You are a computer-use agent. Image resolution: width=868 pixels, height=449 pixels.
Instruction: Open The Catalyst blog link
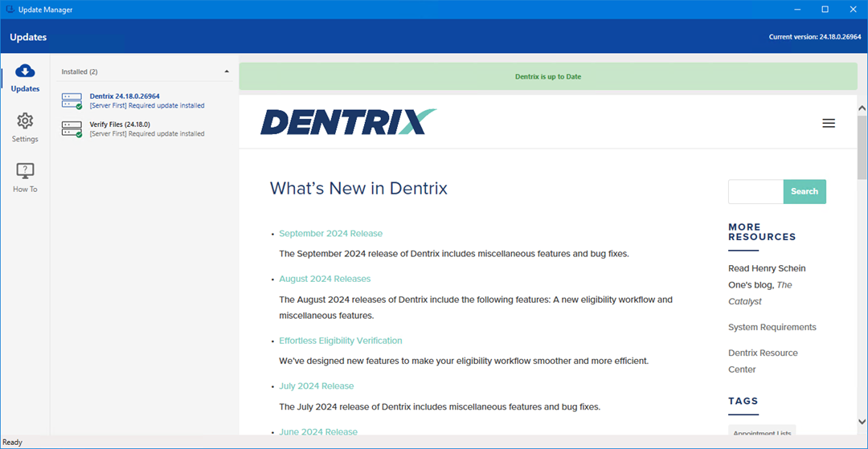pos(760,294)
